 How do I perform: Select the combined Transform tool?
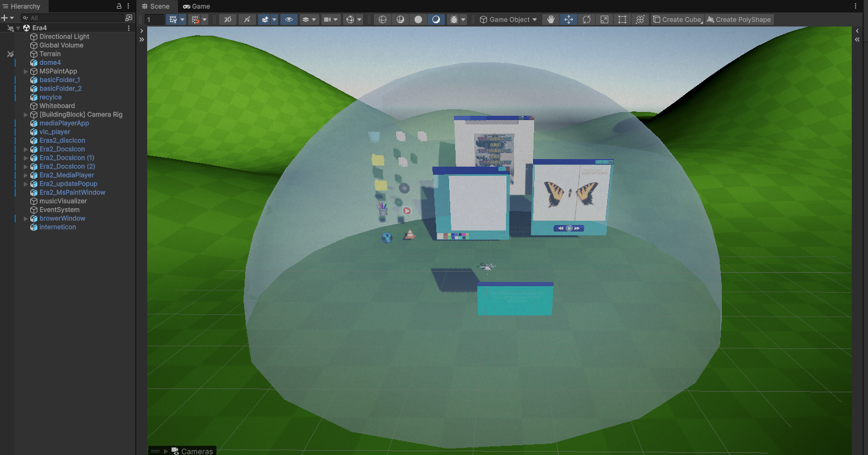coord(640,19)
